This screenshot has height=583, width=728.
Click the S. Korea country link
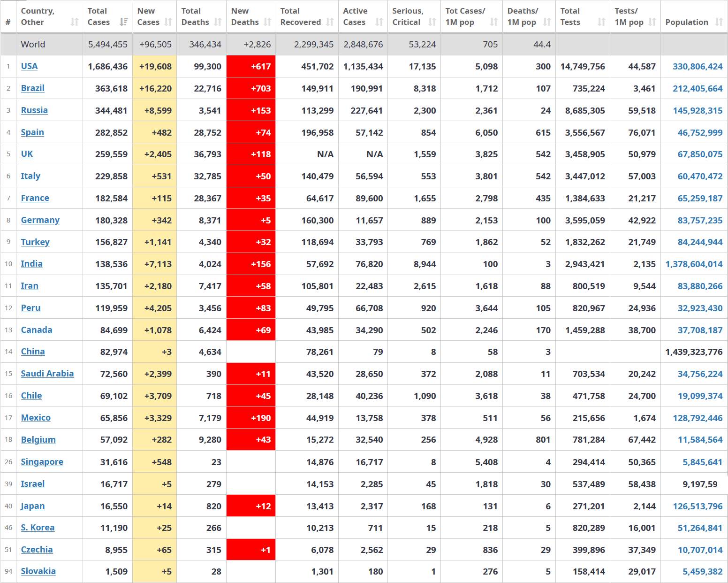pyautogui.click(x=38, y=528)
